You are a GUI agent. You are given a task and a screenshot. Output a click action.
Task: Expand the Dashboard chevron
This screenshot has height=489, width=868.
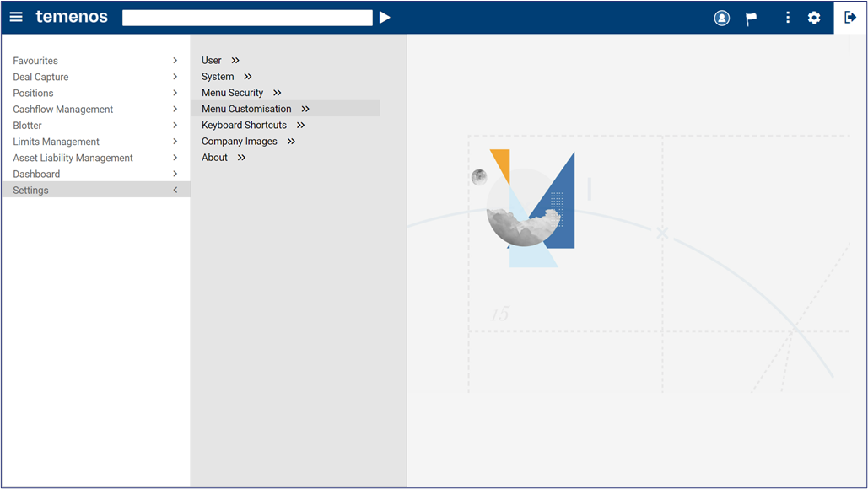pyautogui.click(x=175, y=174)
